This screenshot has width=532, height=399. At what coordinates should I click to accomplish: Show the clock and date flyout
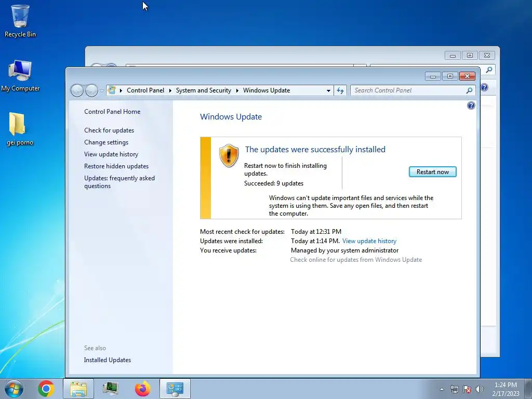506,389
